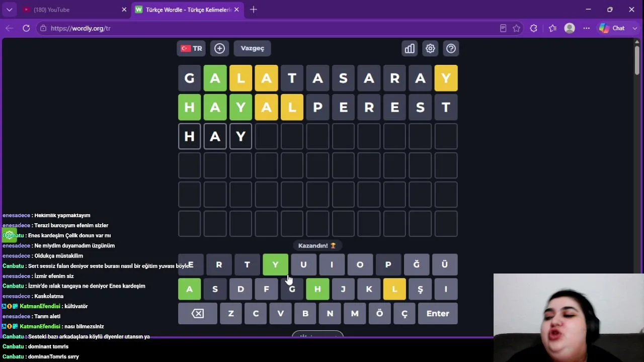Tap the green H key
The width and height of the screenshot is (644, 362).
pyautogui.click(x=317, y=289)
